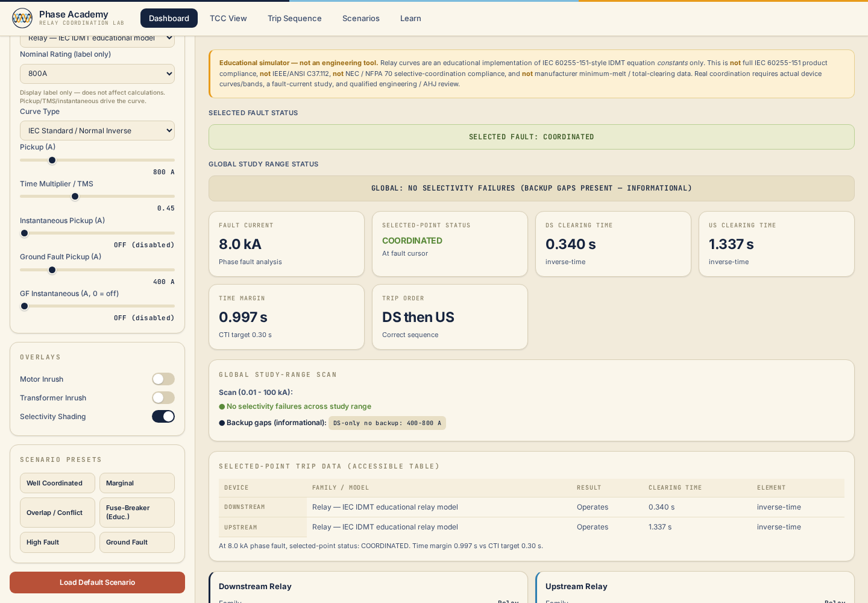Click the 0.340 s DS clearing time value
Screen dimensions: 868x603
point(571,244)
